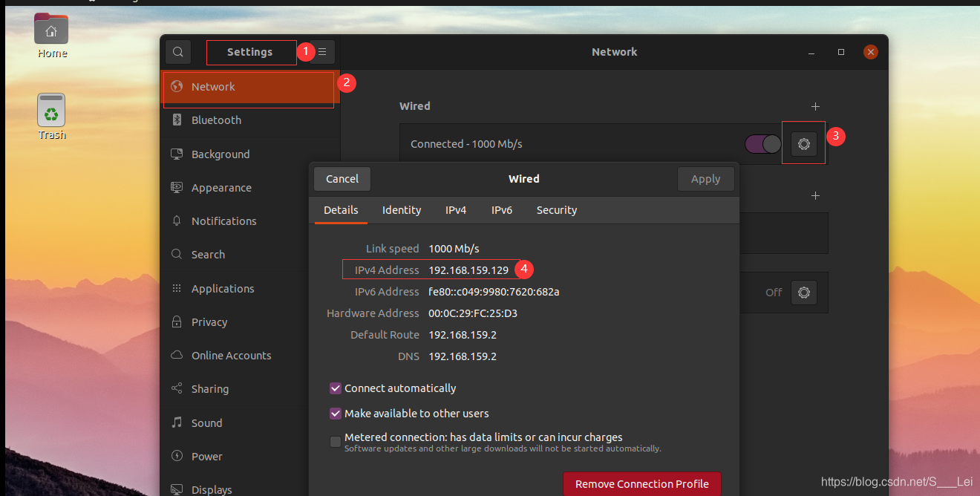Click the Sound music note icon
Viewport: 980px width, 496px height.
[177, 422]
